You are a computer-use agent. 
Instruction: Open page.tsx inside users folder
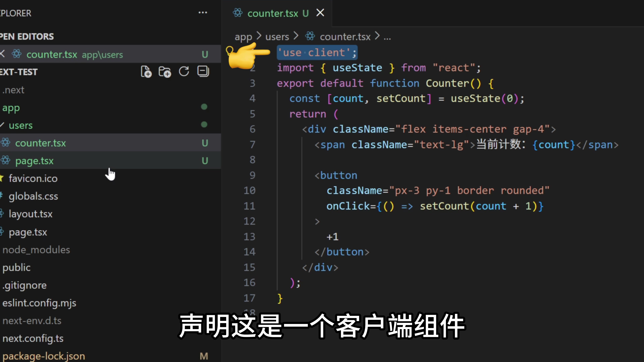coord(34,161)
